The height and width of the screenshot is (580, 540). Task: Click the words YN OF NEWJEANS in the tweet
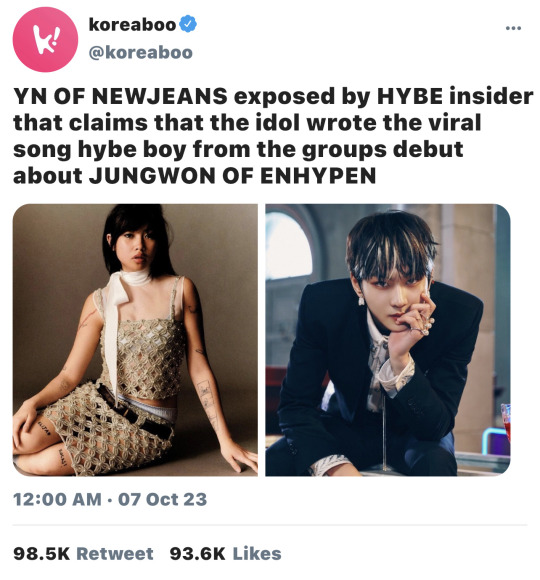pyautogui.click(x=120, y=96)
